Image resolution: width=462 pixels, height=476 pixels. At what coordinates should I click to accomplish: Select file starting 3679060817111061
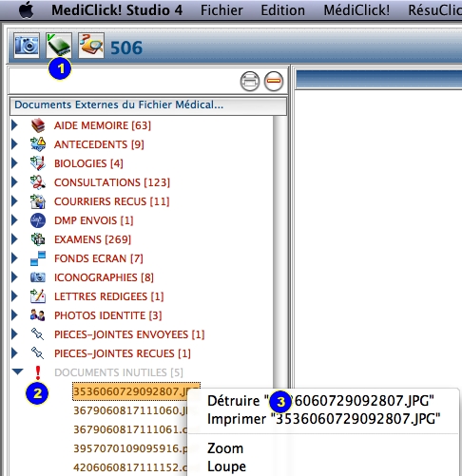pos(130,429)
